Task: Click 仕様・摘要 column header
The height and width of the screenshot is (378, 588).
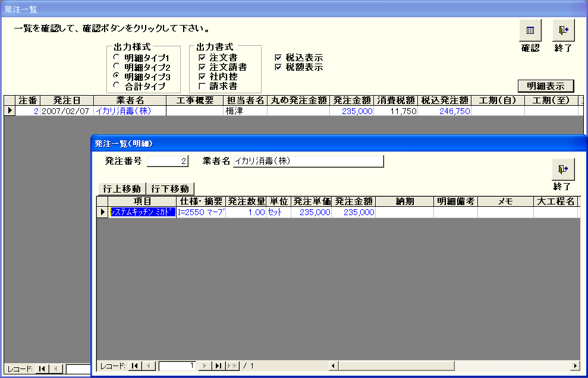Action: pyautogui.click(x=201, y=201)
